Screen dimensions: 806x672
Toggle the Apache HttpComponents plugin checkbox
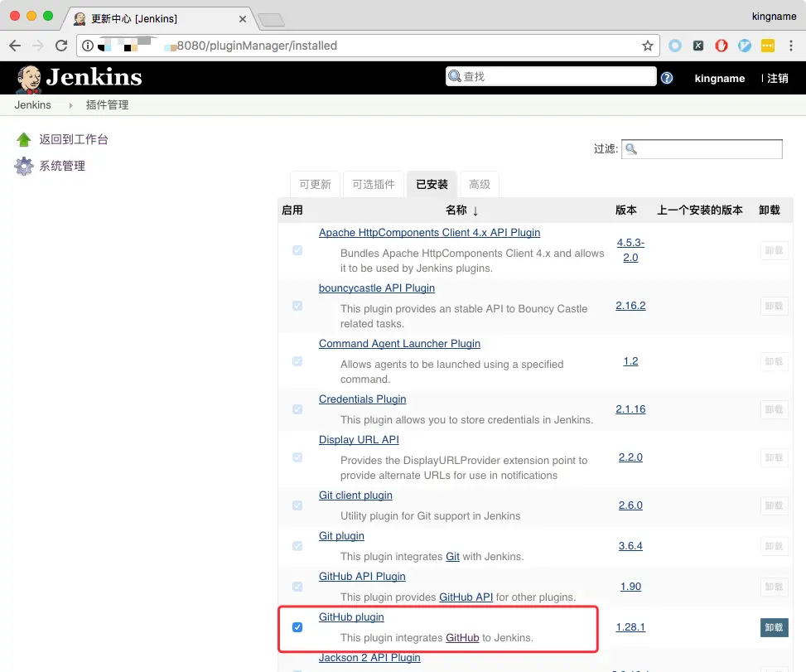(x=297, y=250)
